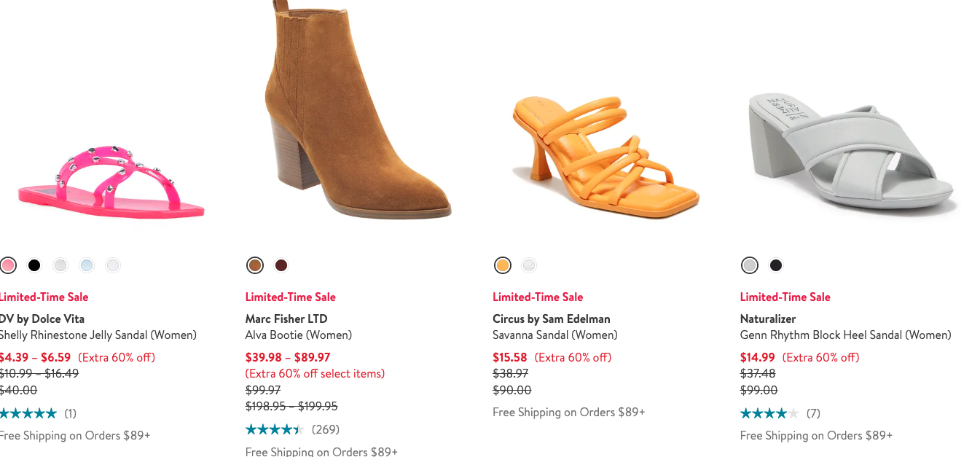Viewport: 980px width, 457px height.
Task: Click the Limited-Time Sale label on the Naturalizer item
Action: pyautogui.click(x=785, y=297)
